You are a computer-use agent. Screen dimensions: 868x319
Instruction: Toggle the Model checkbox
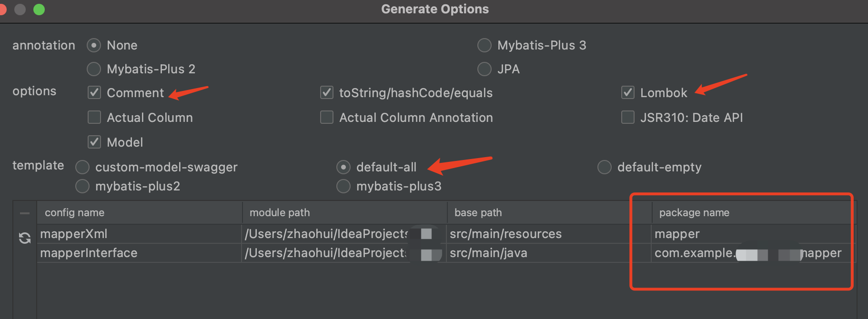[94, 142]
